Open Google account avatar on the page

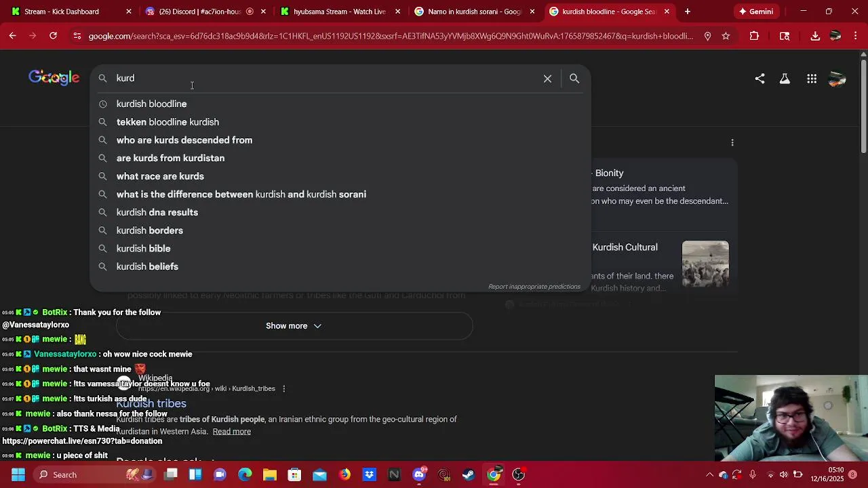(x=837, y=79)
